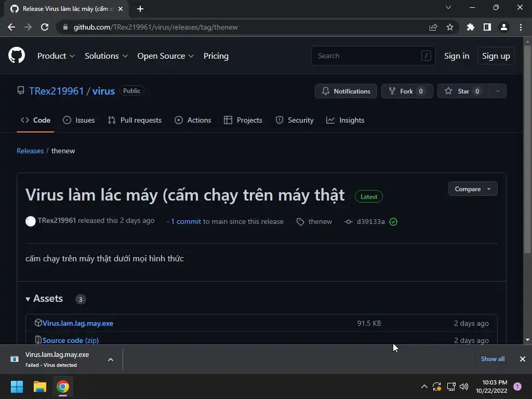Image resolution: width=532 pixels, height=399 pixels.
Task: Open the tab search chevron
Action: (x=448, y=7)
